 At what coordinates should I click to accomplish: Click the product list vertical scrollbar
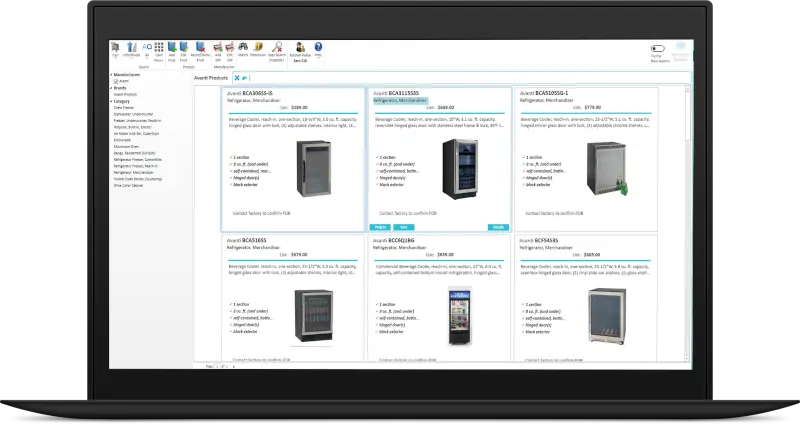pos(687,223)
